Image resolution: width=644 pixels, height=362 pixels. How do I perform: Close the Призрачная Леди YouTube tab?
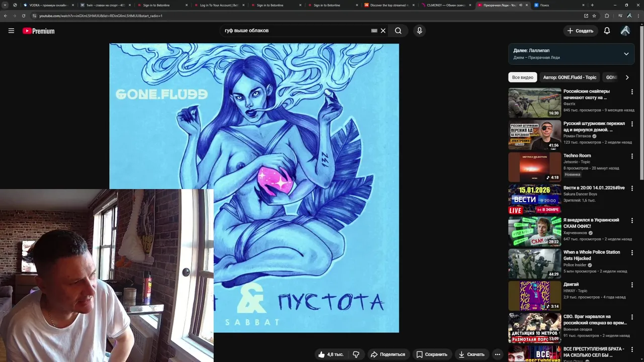527,5
